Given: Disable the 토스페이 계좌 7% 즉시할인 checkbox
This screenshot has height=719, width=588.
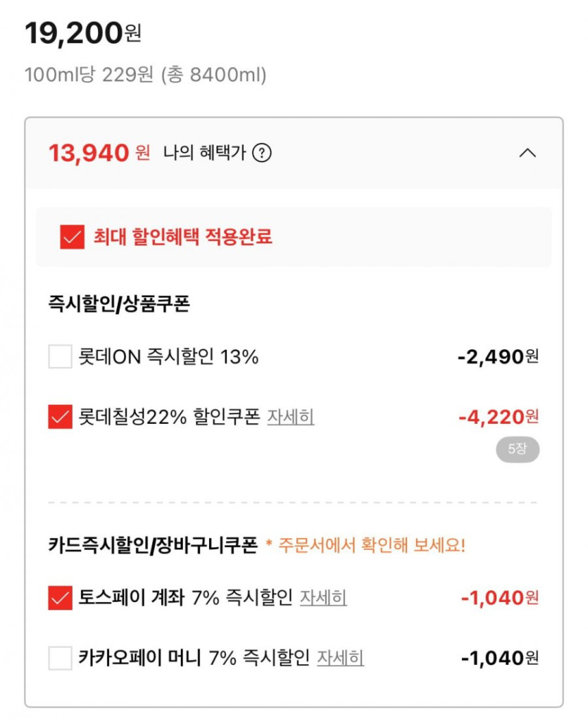Looking at the screenshot, I should click(60, 598).
